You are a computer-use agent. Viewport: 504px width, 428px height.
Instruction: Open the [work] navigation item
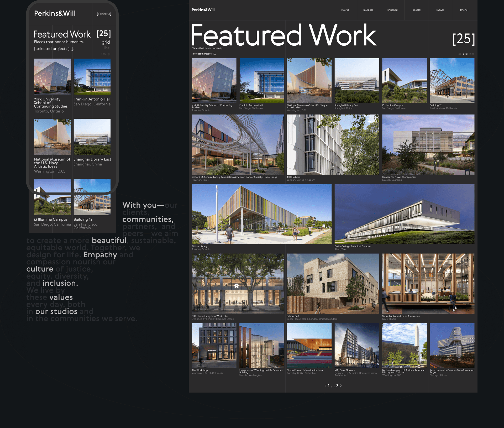(345, 10)
